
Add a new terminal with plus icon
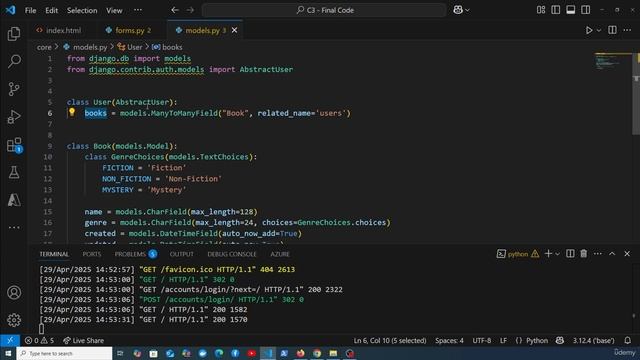(x=548, y=254)
